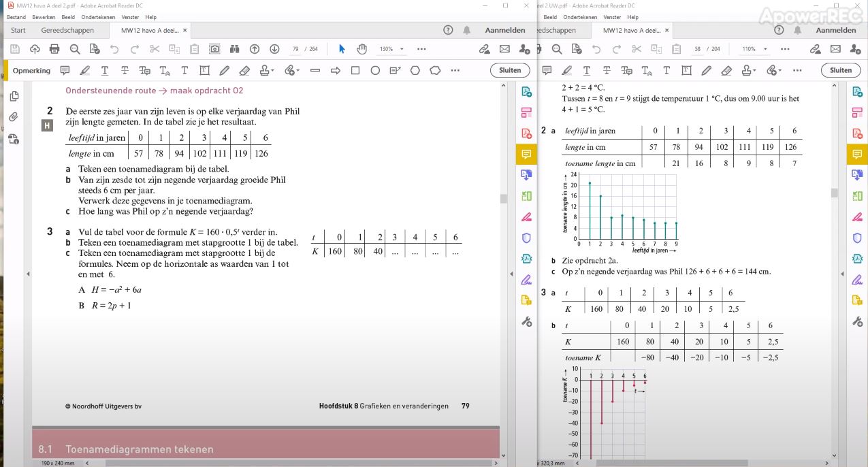The image size is (868, 467).
Task: Open the Help menu in the left window
Action: tap(151, 17)
